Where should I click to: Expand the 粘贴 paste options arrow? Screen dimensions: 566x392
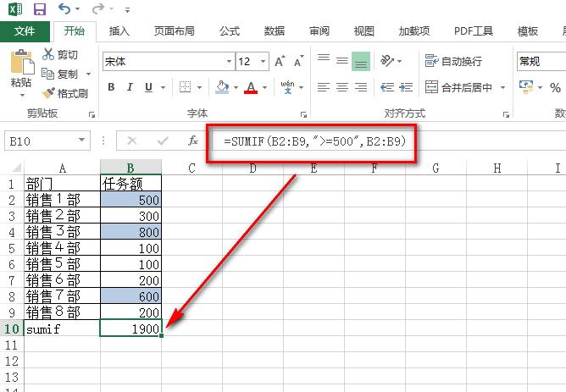tap(22, 95)
